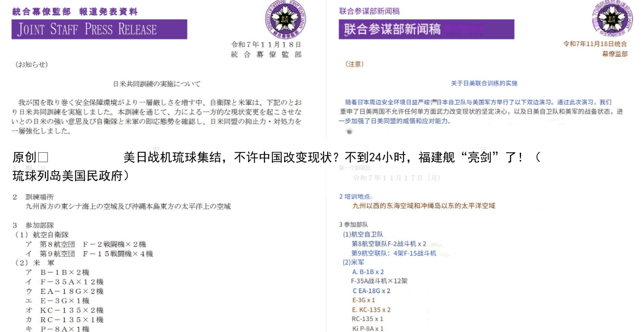This screenshot has height=332, width=644.
Task: Click the Japanese title 日米共同訓練の実施について
Action: (156, 84)
